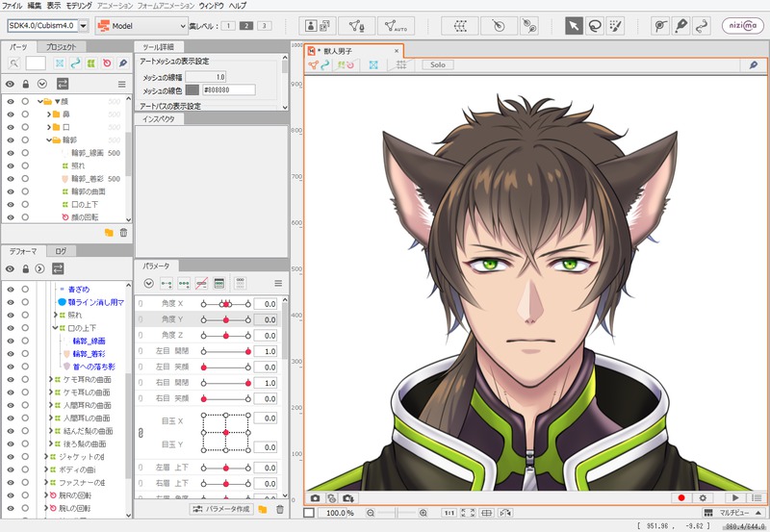Click the delete keys parameter icon
Viewport: 770px width, 532px height.
click(x=201, y=284)
